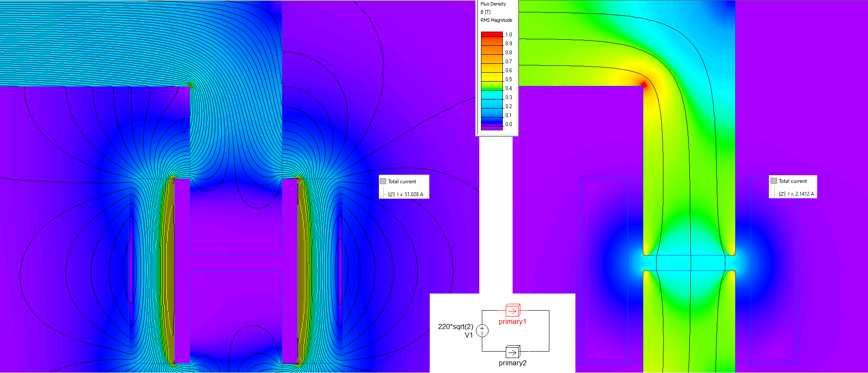Viewport: 868px width, 373px height.
Task: Click the RMS Magnitude legend label
Action: tap(496, 20)
